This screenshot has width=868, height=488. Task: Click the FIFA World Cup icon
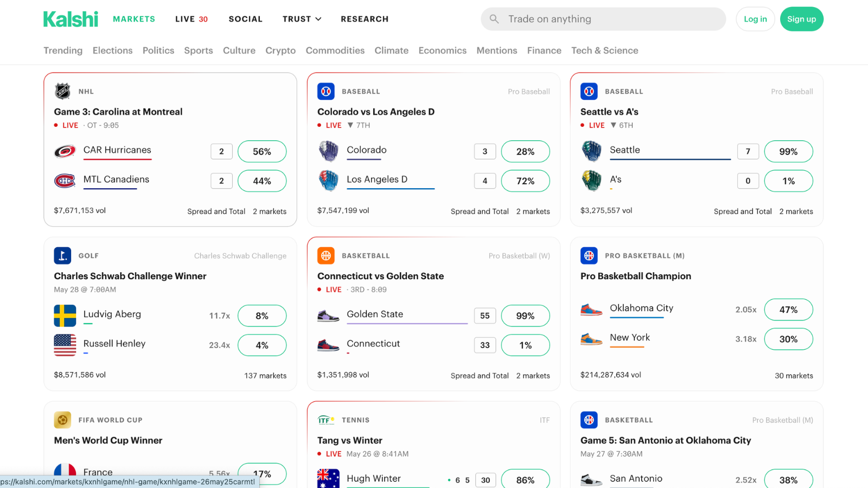(x=62, y=420)
